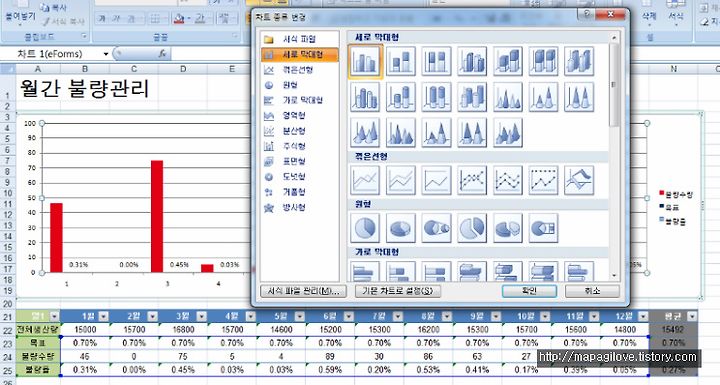The width and height of the screenshot is (720, 385).
Task: Select the 세로 막대형 category in list
Action: point(299,55)
